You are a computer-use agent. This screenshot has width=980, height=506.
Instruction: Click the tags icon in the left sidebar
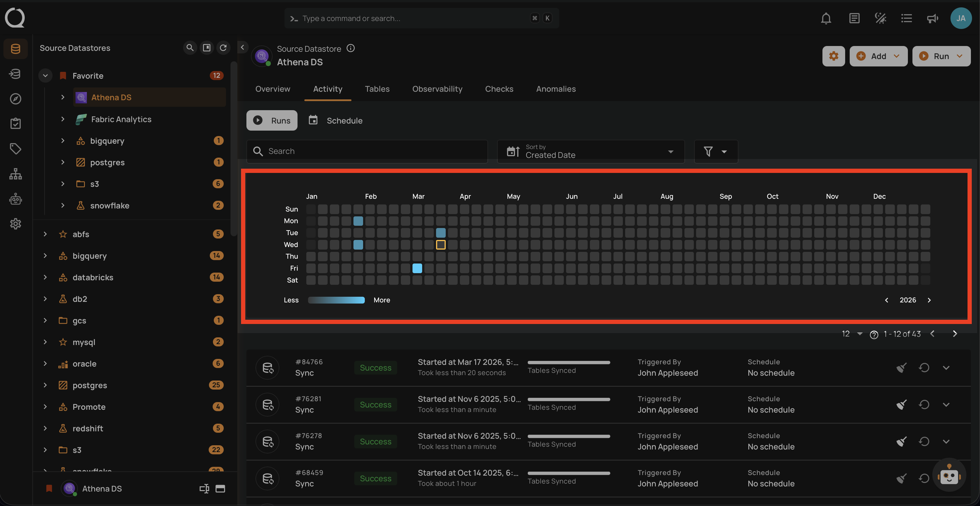click(15, 149)
